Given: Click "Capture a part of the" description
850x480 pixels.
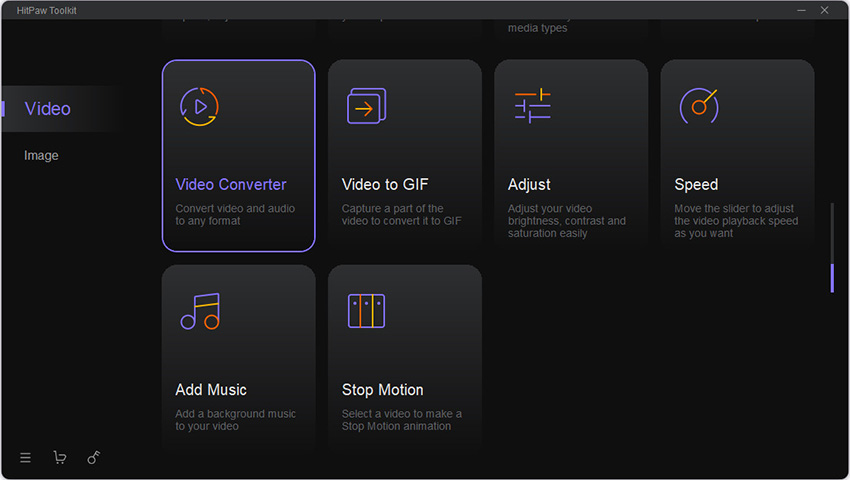Looking at the screenshot, I should click(x=392, y=208).
